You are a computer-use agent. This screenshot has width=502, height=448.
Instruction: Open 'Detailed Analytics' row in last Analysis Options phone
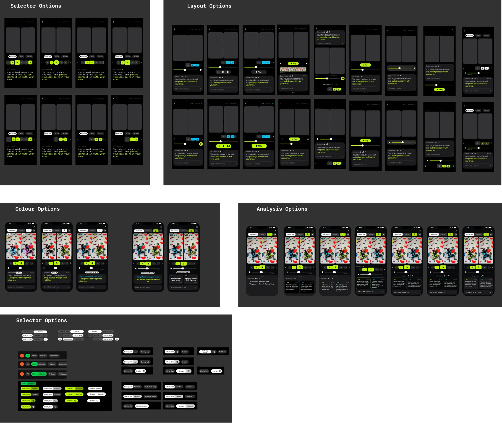tap(478, 292)
